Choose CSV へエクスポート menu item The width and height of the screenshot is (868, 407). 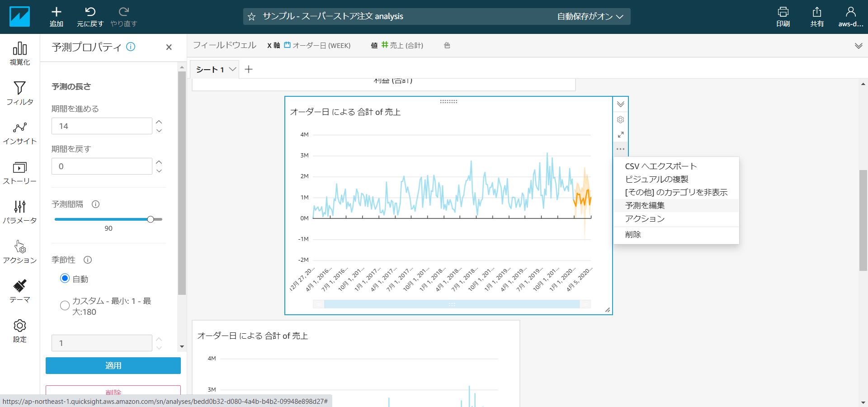(x=676, y=166)
